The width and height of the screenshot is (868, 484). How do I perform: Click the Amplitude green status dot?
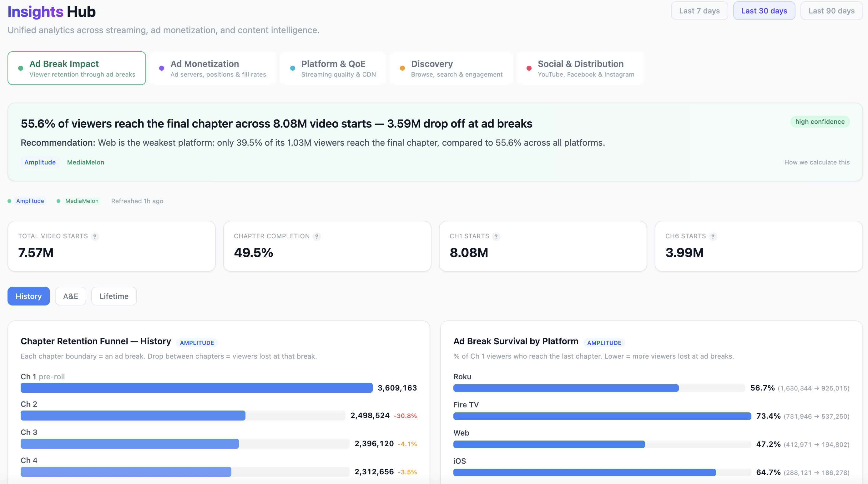[x=9, y=201]
